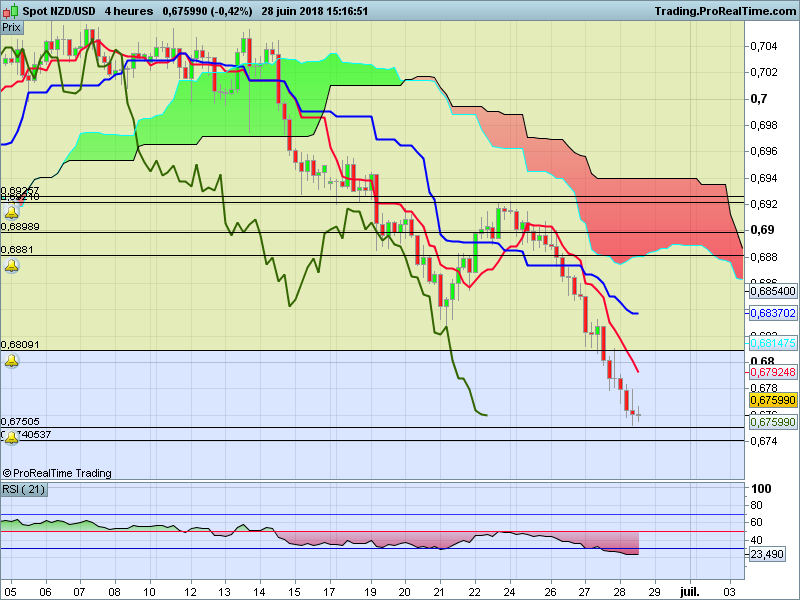Click the juil. date marker on time axis

[x=689, y=592]
